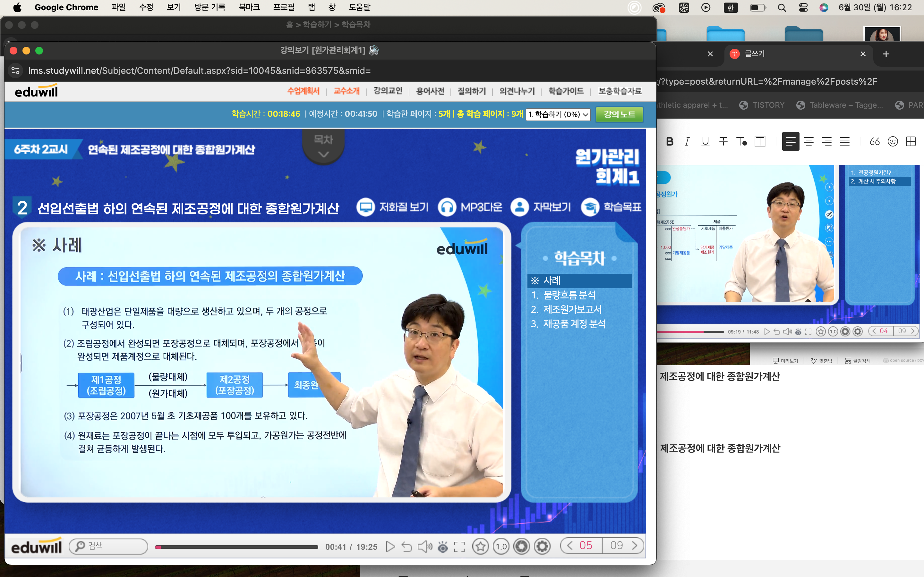Viewport: 924px width, 577px height.
Task: Expand the 목차 pull-down tab
Action: coord(323,146)
